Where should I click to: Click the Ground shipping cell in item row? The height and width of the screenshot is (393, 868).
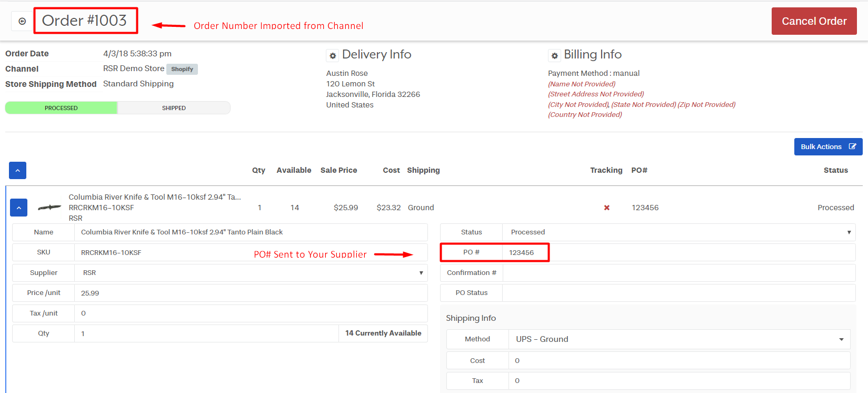pos(421,208)
